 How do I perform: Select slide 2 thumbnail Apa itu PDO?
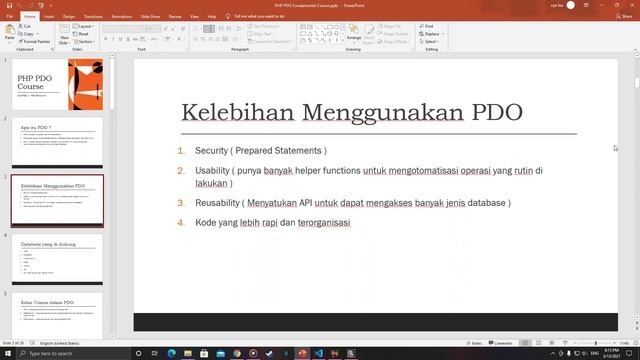tap(58, 143)
